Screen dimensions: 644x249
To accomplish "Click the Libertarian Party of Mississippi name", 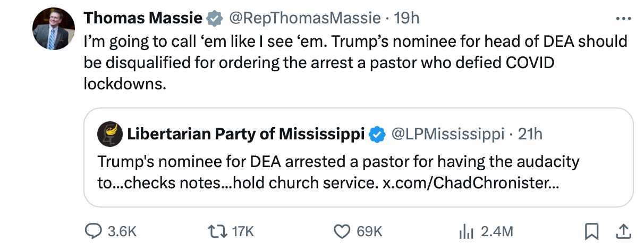I will (245, 134).
